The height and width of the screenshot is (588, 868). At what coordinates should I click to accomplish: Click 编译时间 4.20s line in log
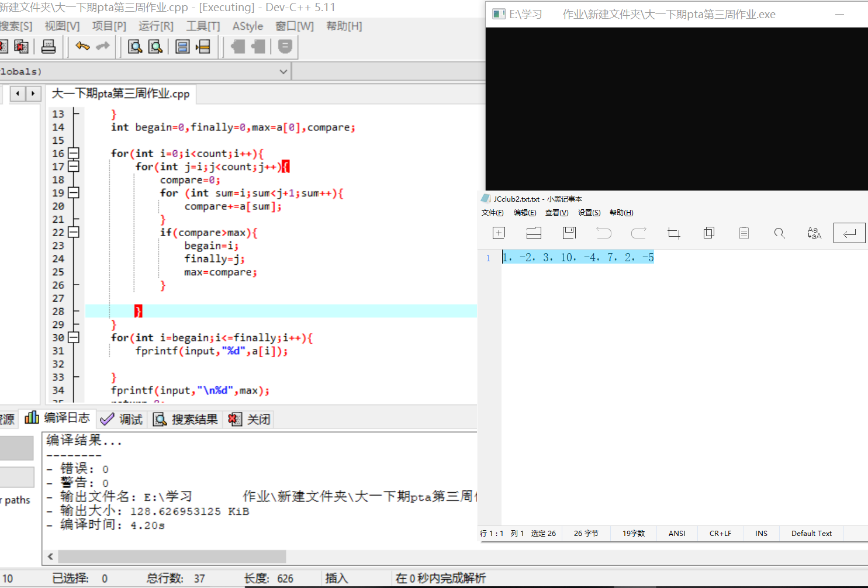click(x=106, y=525)
